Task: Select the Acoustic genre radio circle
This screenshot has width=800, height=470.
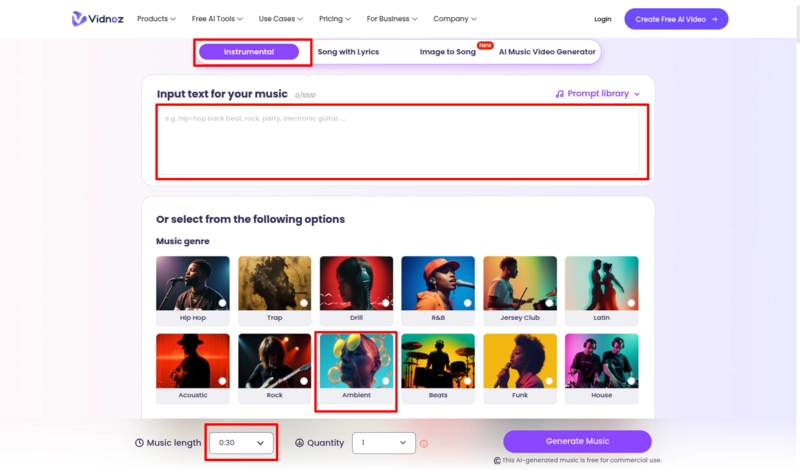Action: (222, 381)
